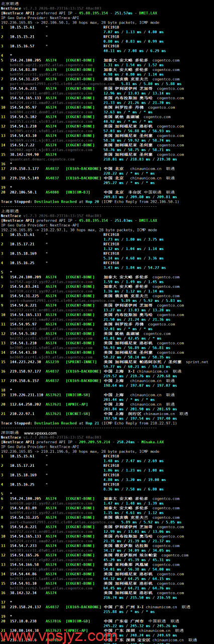The height and width of the screenshot is (644, 214).
Task: Click the [SPRINT-INNET] tag
Action: click(82, 361)
